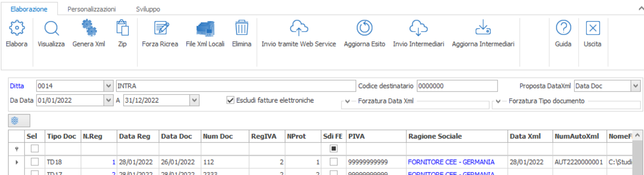Sort by NumAutoXml column header
This screenshot has height=175, width=644.
pyautogui.click(x=580, y=137)
